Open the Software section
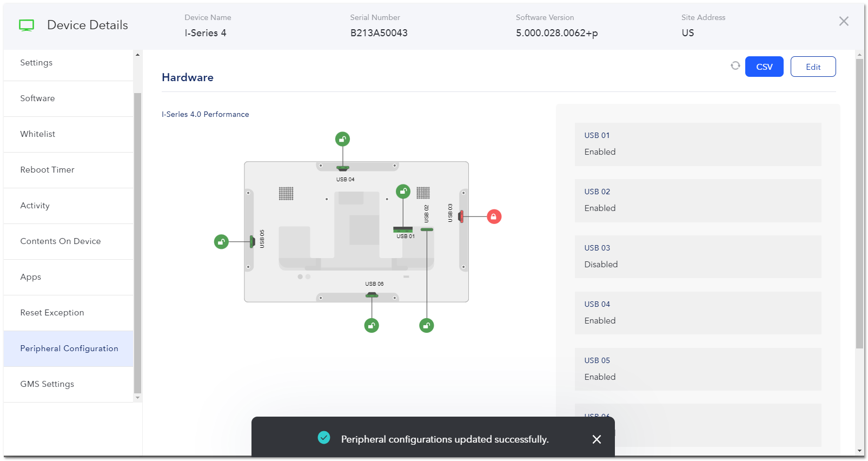The height and width of the screenshot is (461, 868). (68, 98)
